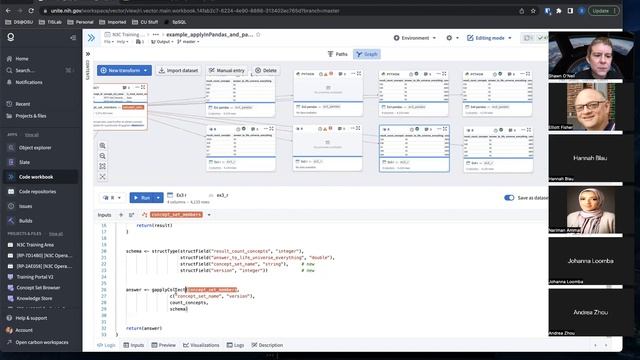Switch to the Preview tab
This screenshot has width=640, height=360.
click(x=163, y=345)
